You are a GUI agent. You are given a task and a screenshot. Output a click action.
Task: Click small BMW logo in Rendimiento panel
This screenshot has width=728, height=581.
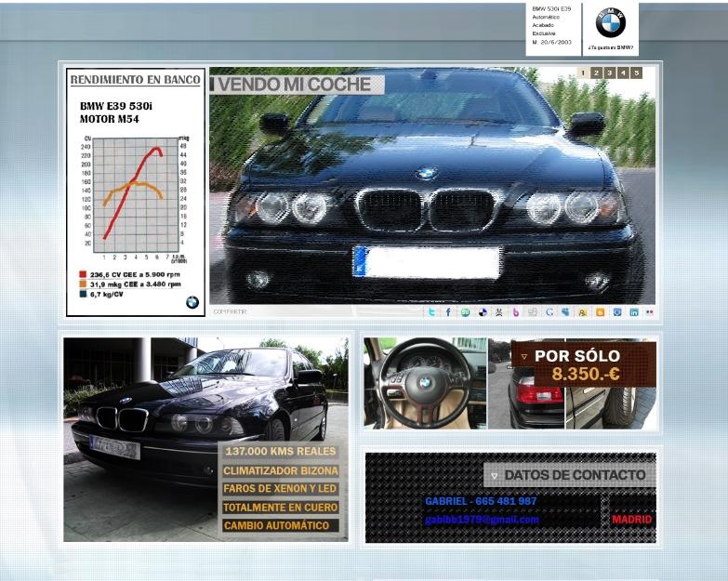pos(192,302)
